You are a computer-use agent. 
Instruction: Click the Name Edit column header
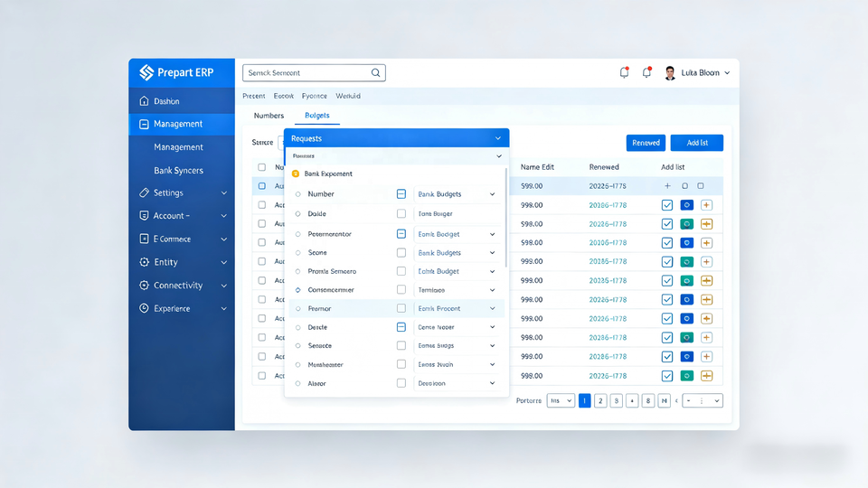(537, 167)
